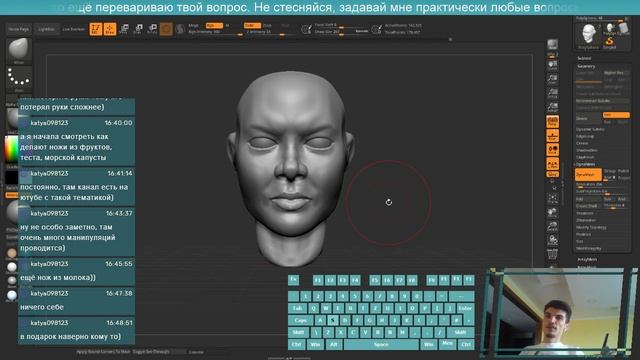Collapse the Geometry section
640x360 pixels.
pos(586,66)
